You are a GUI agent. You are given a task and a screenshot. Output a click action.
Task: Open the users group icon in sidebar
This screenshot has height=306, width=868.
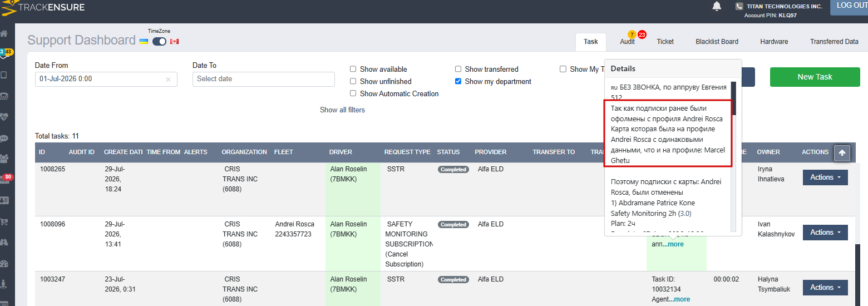click(x=4, y=159)
